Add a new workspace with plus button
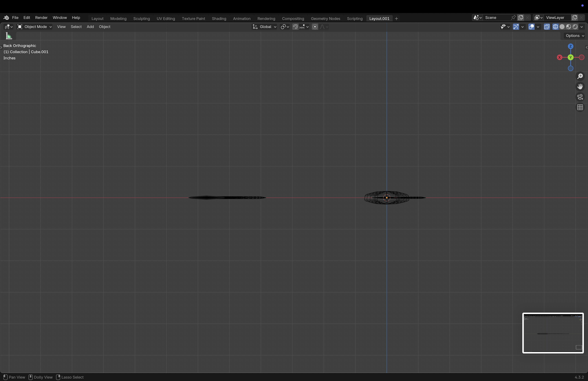 click(x=396, y=19)
